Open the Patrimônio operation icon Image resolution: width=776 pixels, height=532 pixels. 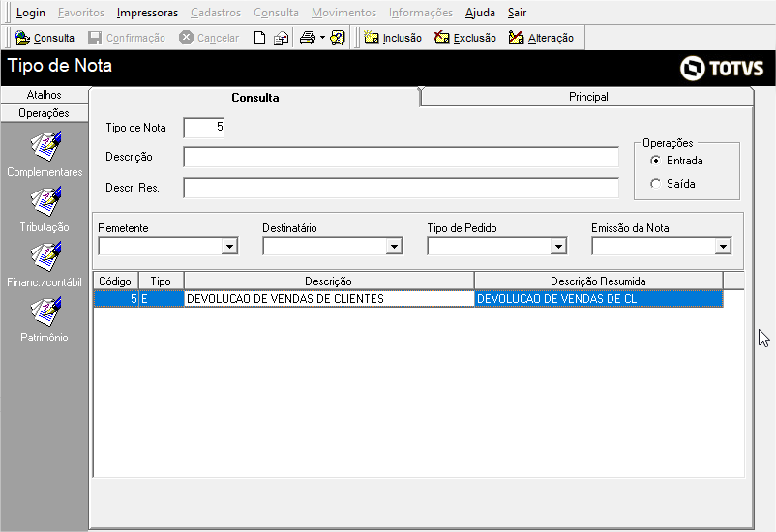coord(45,311)
